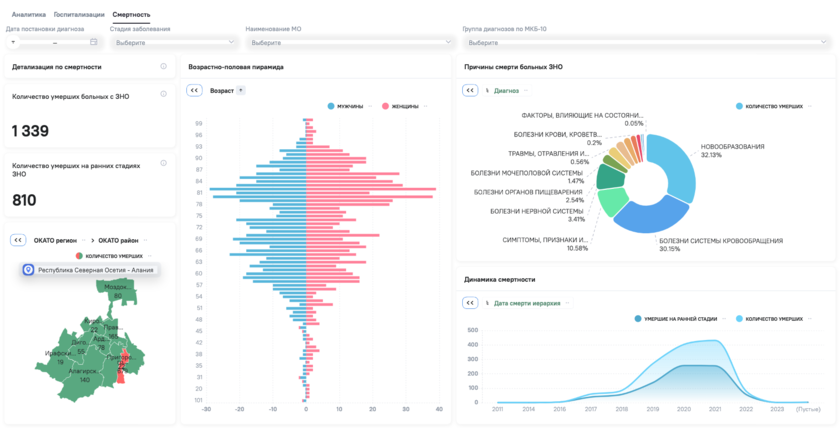The height and width of the screenshot is (428, 840).
Task: Click the sort icon next to Возраст
Action: click(240, 90)
